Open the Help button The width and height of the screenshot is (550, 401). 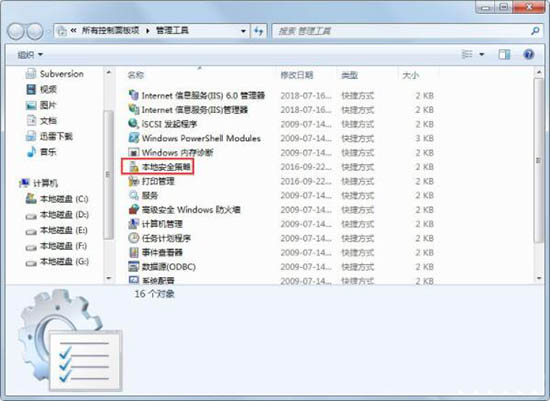[529, 54]
